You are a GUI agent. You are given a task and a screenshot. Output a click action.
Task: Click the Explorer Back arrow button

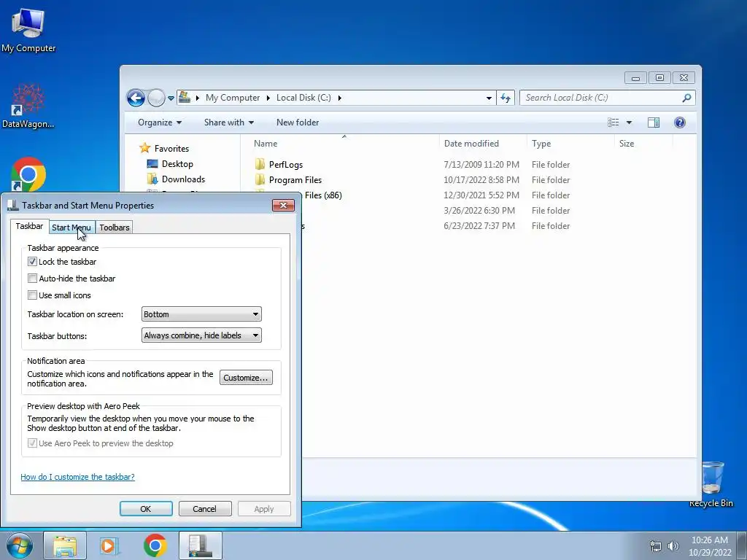pyautogui.click(x=136, y=98)
